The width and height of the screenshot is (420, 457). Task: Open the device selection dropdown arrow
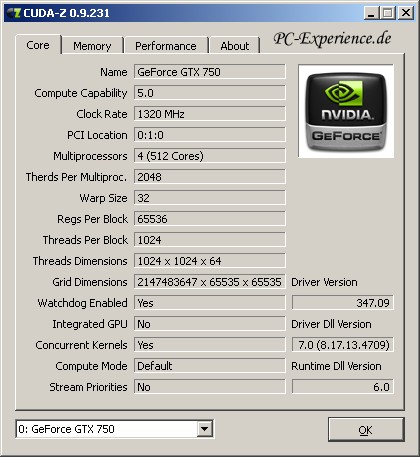click(x=204, y=429)
